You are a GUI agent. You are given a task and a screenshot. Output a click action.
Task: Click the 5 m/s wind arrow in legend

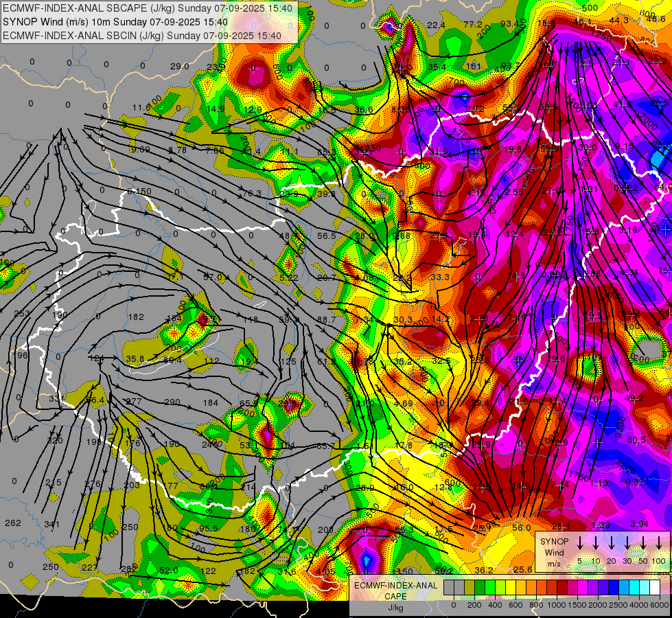coord(579,543)
